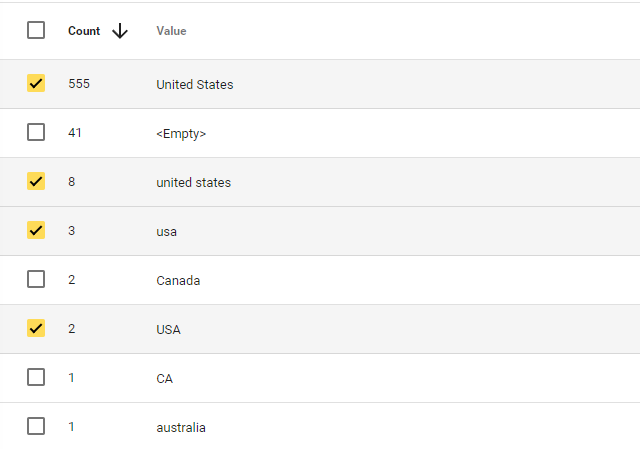Click the 555 count cell

[x=79, y=84]
